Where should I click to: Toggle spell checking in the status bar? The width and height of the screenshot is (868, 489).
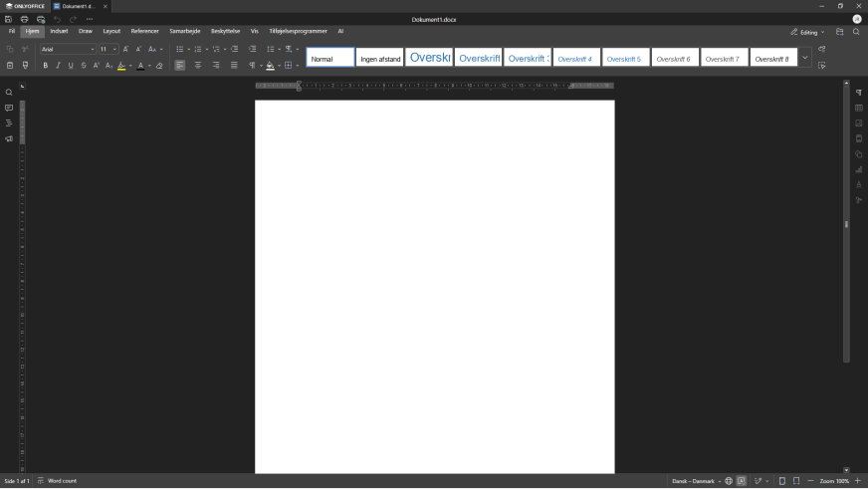[x=742, y=481]
